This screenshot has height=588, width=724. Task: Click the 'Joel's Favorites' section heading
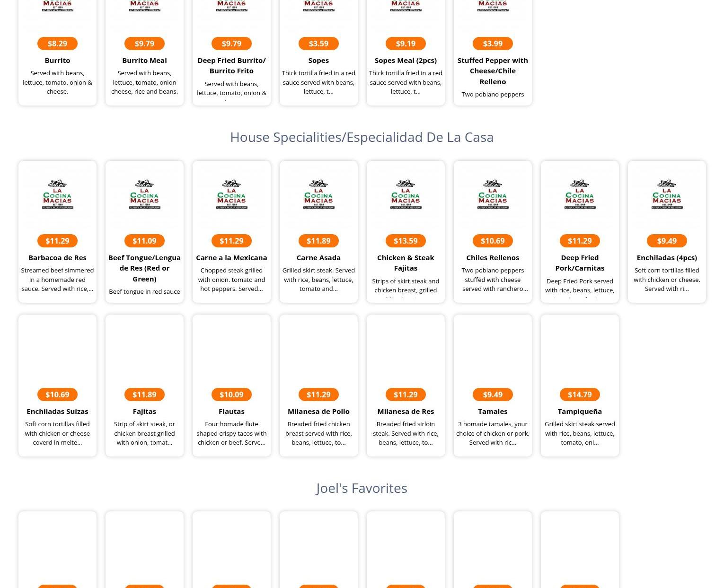362,488
